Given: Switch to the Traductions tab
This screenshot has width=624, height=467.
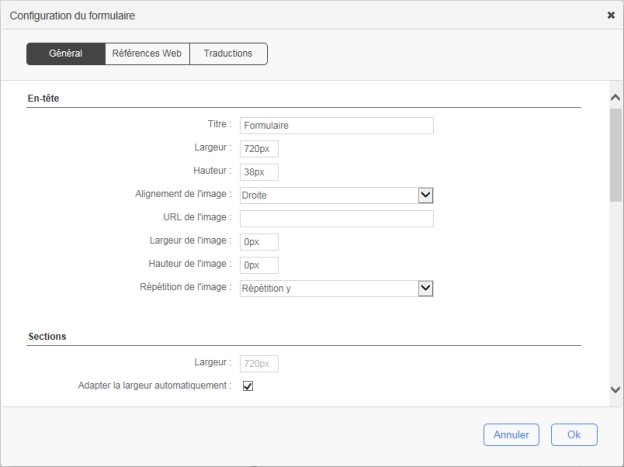Looking at the screenshot, I should 228,53.
